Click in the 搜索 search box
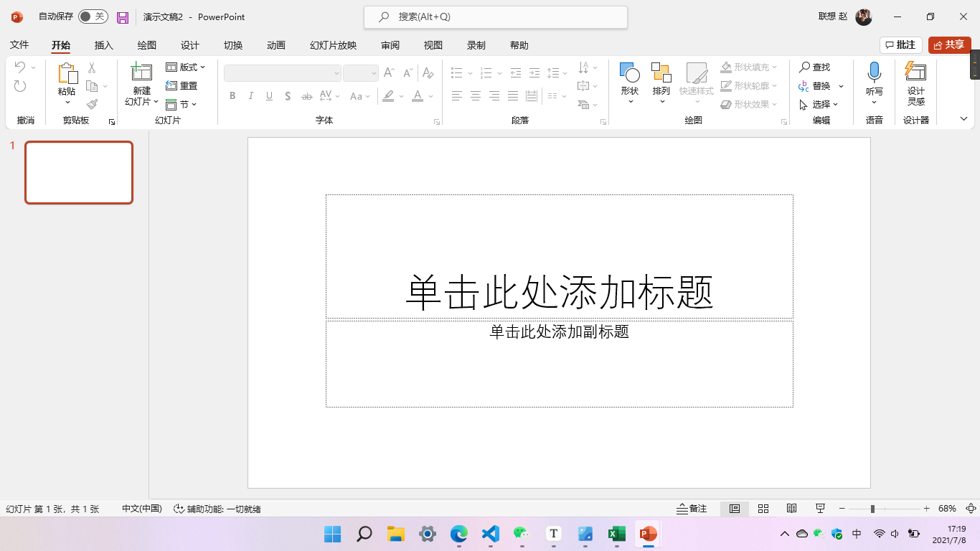Viewport: 980px width, 551px height. click(x=496, y=17)
